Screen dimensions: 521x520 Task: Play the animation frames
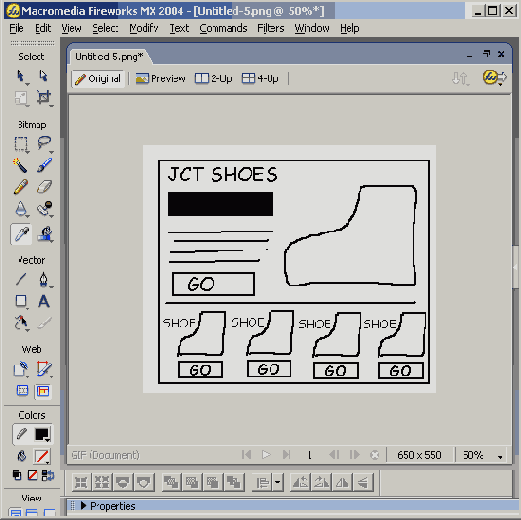(266, 455)
